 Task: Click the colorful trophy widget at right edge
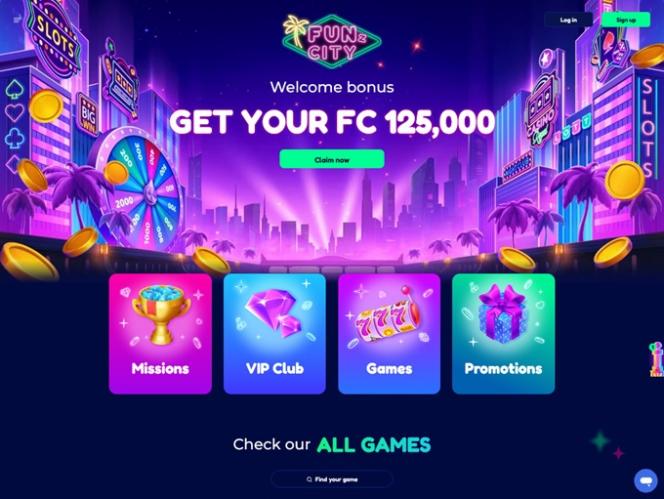[657, 359]
